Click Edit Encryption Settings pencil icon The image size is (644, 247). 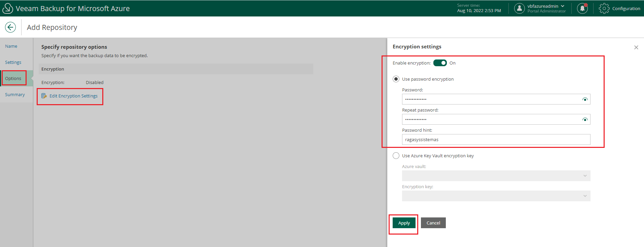click(44, 96)
